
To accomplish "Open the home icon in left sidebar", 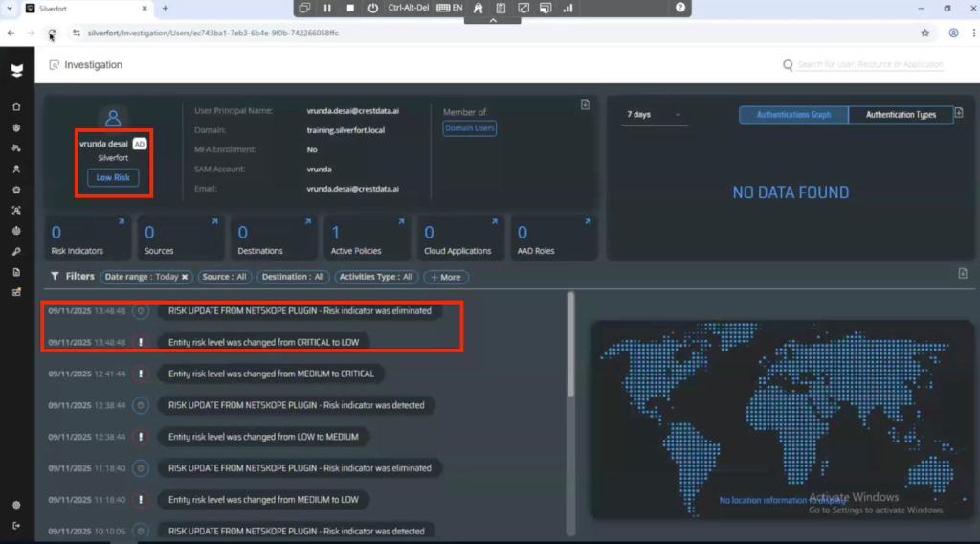I will point(17,107).
